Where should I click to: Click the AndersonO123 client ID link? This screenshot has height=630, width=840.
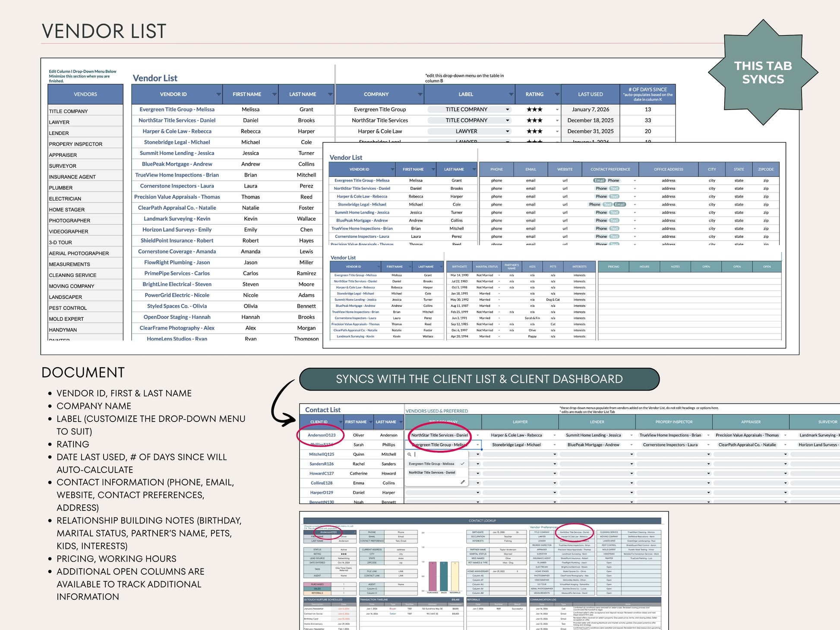(x=321, y=435)
